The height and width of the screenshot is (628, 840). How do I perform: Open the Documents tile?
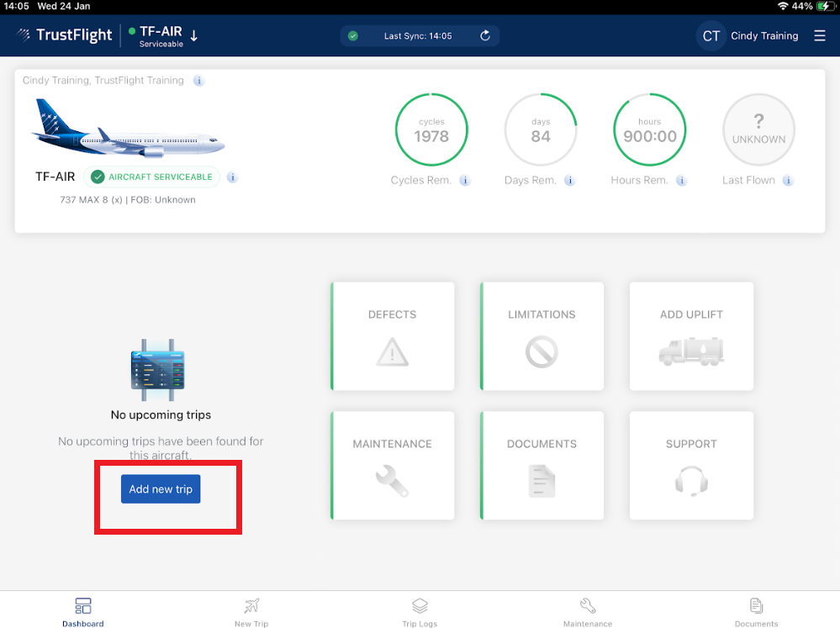pyautogui.click(x=542, y=465)
